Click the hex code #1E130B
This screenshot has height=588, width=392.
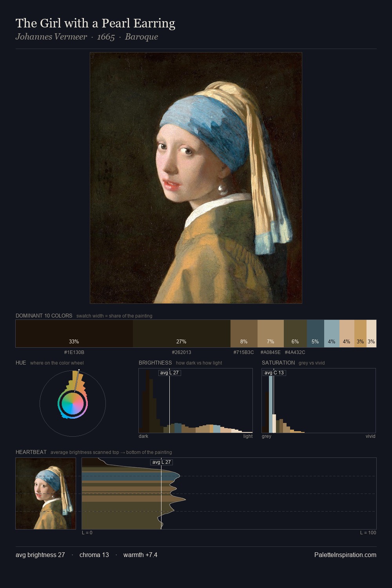74,352
